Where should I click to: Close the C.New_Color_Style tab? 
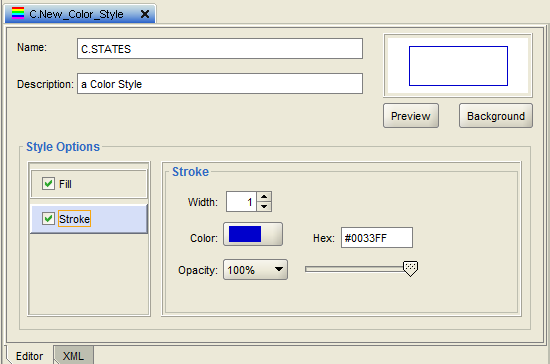[145, 14]
